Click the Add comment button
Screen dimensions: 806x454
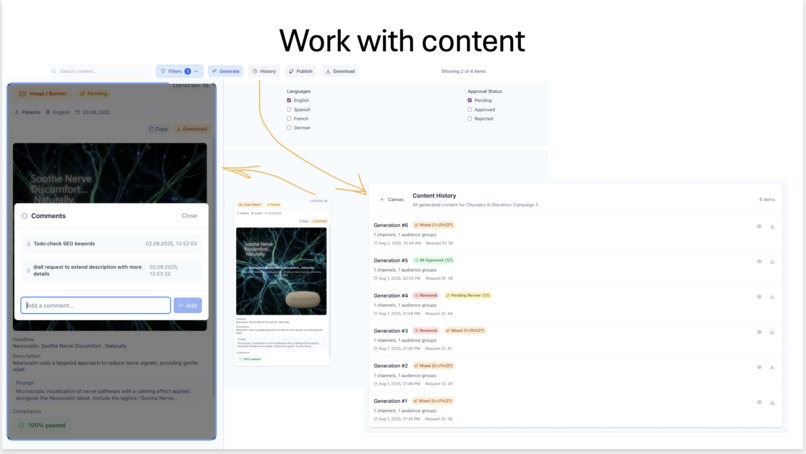coord(188,305)
